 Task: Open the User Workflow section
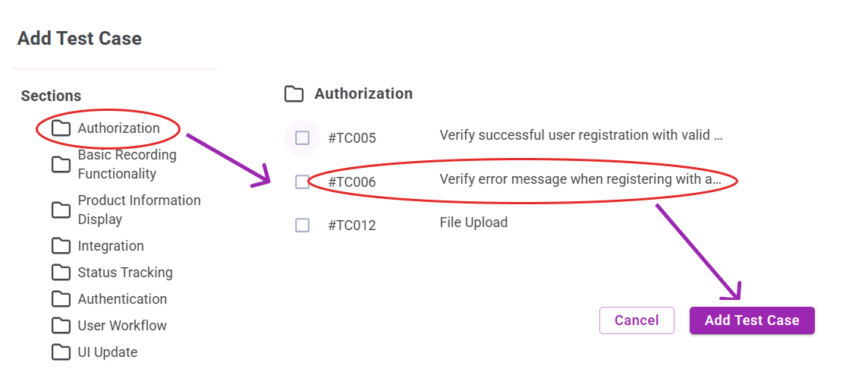click(x=122, y=326)
